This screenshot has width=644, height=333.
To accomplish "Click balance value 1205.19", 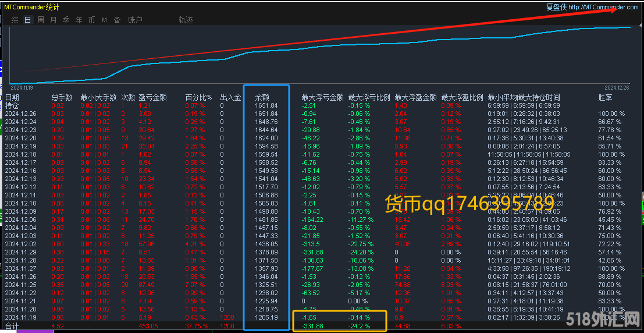I will pos(266,317).
